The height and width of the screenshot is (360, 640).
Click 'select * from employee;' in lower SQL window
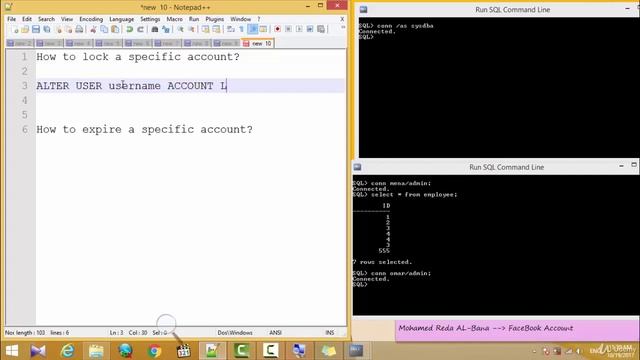click(x=414, y=195)
